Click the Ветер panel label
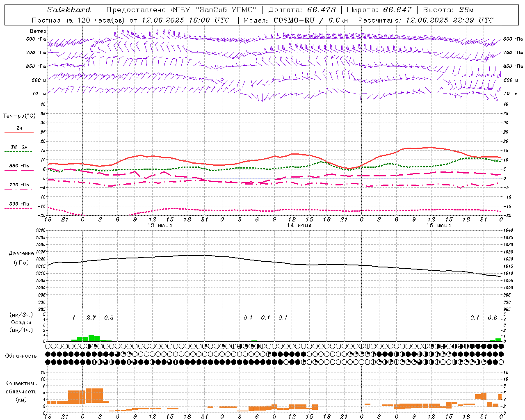This screenshot has height=420, width=525. click(x=38, y=31)
